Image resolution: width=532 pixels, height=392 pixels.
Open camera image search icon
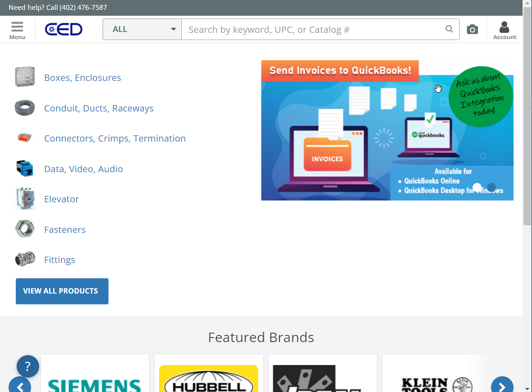[x=472, y=30]
